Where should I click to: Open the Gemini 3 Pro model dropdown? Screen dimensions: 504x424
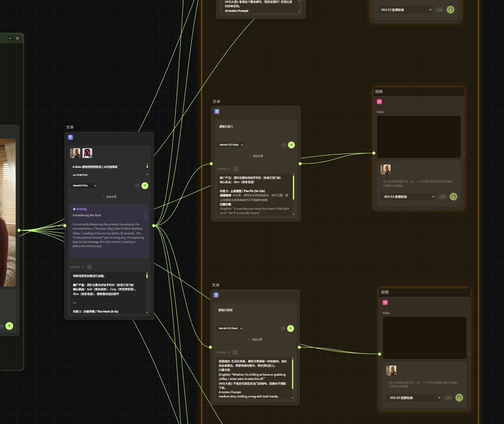pyautogui.click(x=84, y=186)
